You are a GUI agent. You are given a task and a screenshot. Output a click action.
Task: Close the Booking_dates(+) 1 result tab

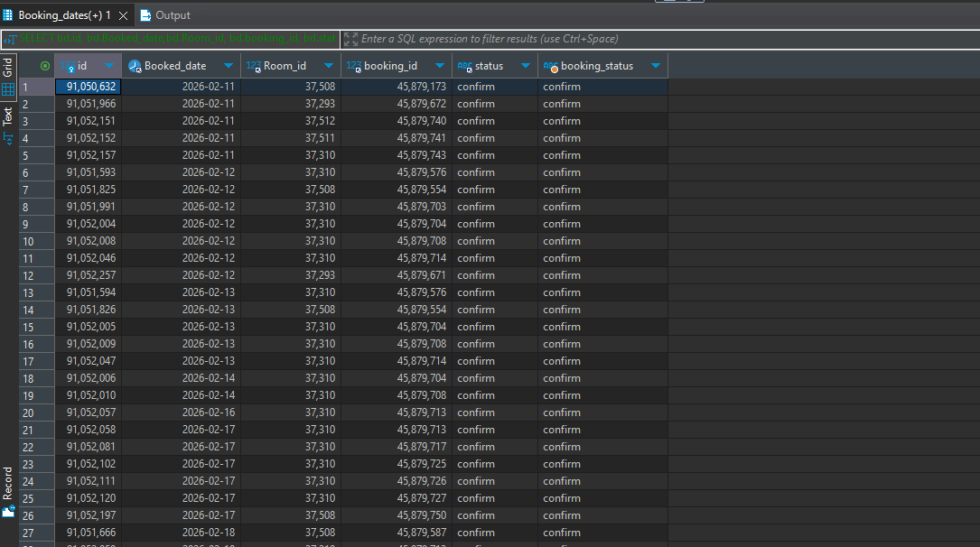pyautogui.click(x=123, y=15)
